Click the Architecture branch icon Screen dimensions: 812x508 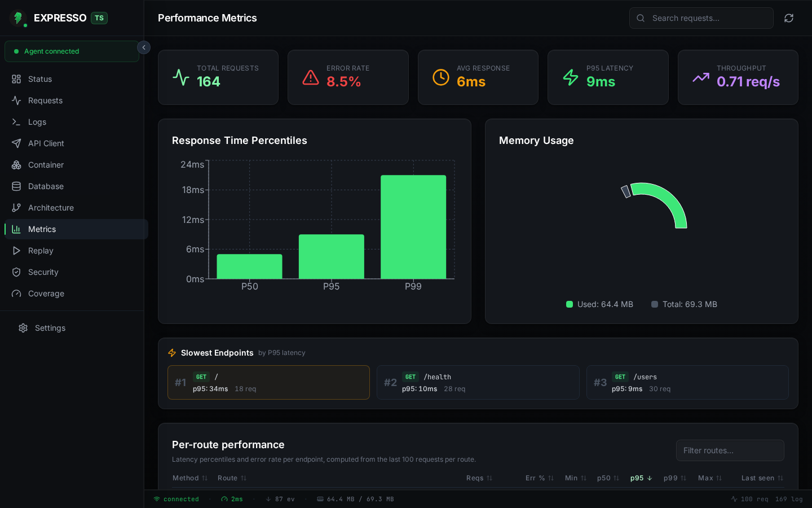(x=16, y=208)
